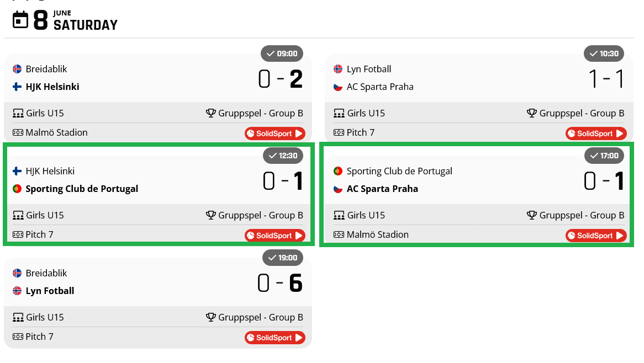Image resolution: width=644 pixels, height=363 pixels.
Task: Open the HJK Helsinki team link at 12:30
Action: click(50, 171)
